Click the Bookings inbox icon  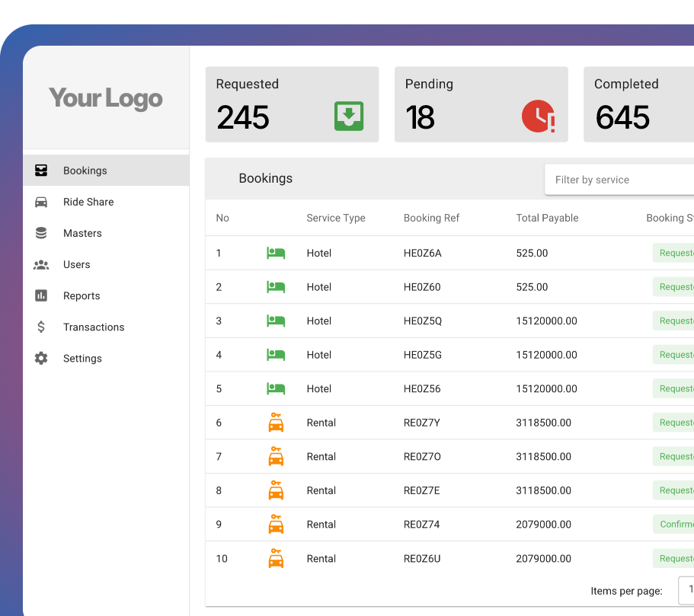(x=41, y=171)
